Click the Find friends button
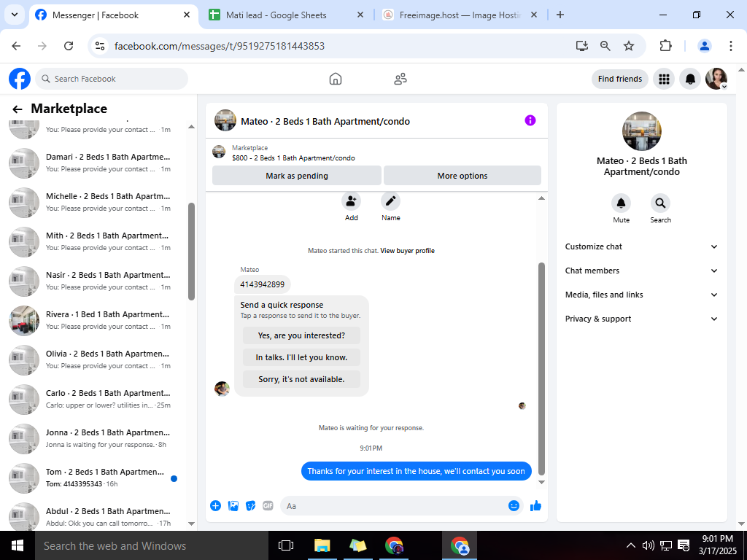The height and width of the screenshot is (560, 747). [620, 79]
